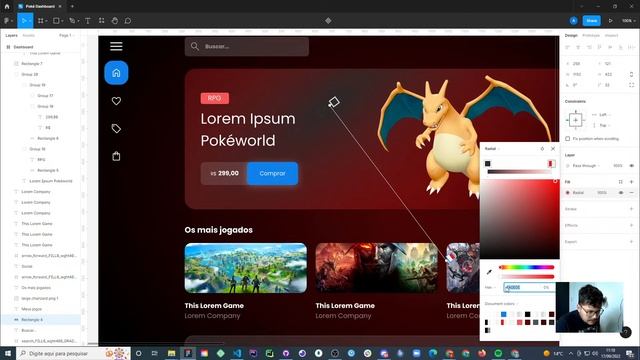Expand the Document colors dropdown
Viewport: 640px width, 360px height.
[502, 304]
